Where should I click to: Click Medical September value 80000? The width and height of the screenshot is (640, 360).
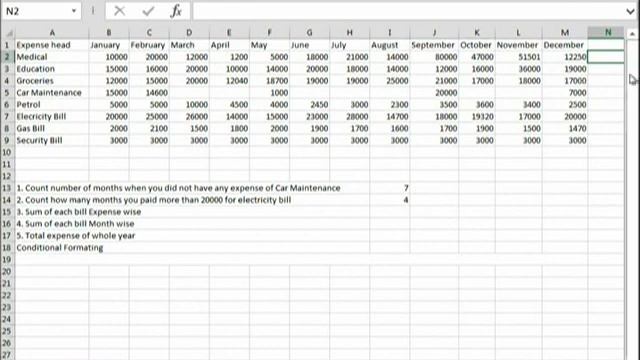click(434, 57)
